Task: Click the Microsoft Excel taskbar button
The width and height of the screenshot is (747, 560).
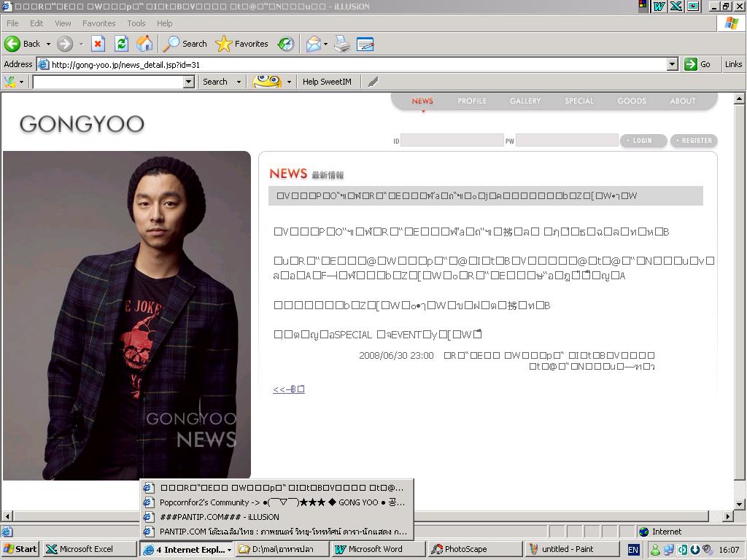Action: pyautogui.click(x=89, y=549)
